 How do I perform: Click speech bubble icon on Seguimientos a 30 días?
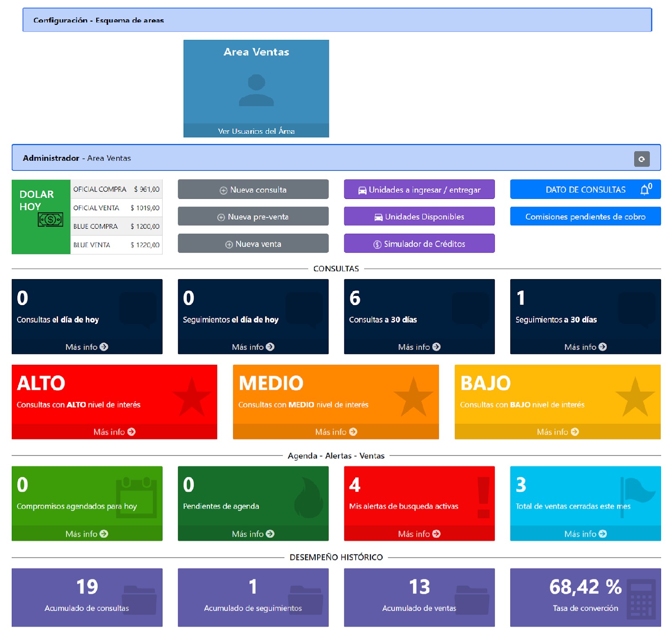[x=637, y=310]
